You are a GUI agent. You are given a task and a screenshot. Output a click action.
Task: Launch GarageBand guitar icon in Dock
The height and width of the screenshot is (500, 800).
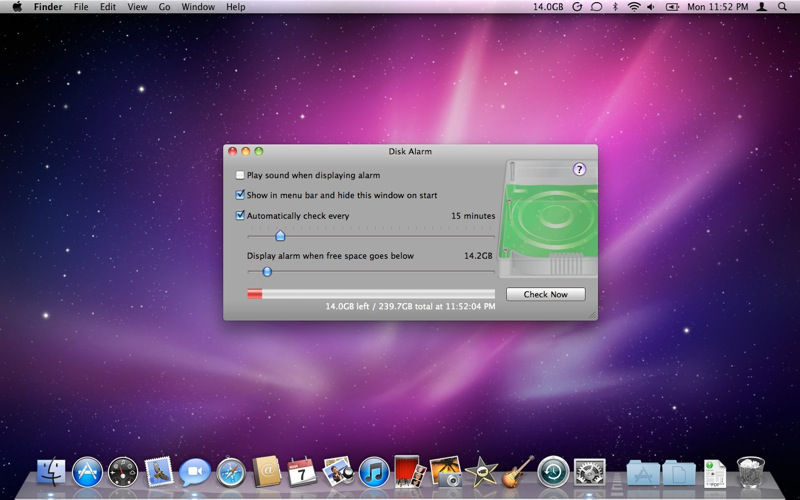pos(517,471)
